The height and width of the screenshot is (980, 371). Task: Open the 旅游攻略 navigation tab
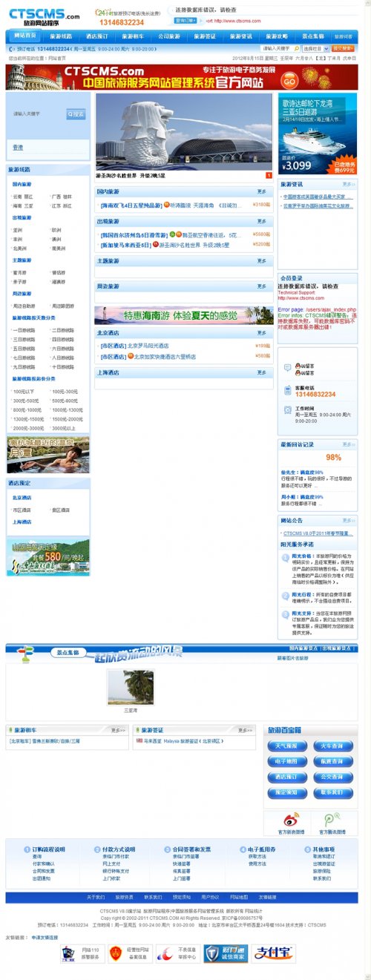pos(277,36)
